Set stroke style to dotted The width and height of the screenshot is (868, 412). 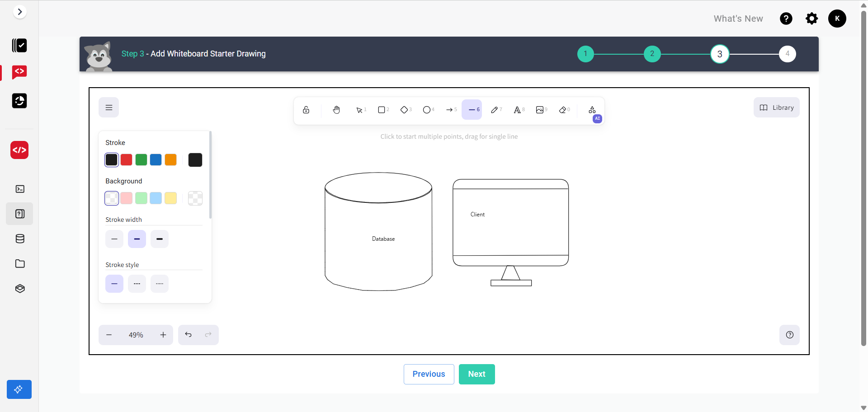pos(160,284)
